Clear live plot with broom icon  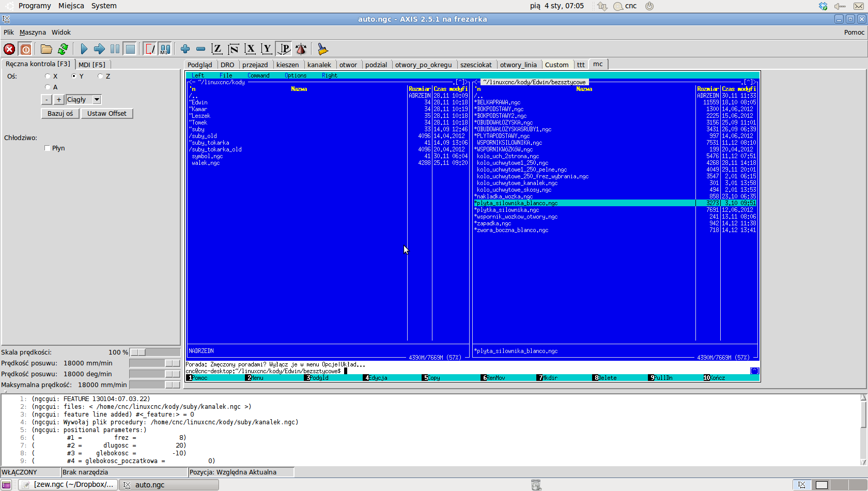(x=323, y=49)
